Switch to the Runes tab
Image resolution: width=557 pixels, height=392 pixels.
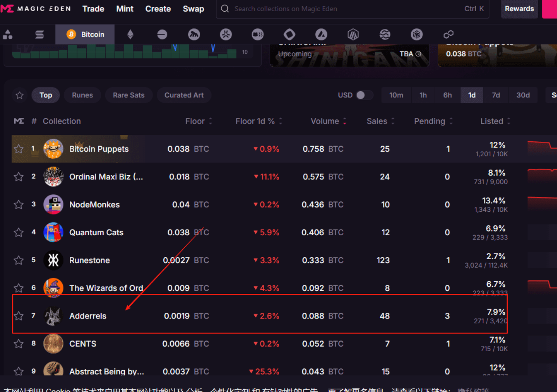click(82, 95)
